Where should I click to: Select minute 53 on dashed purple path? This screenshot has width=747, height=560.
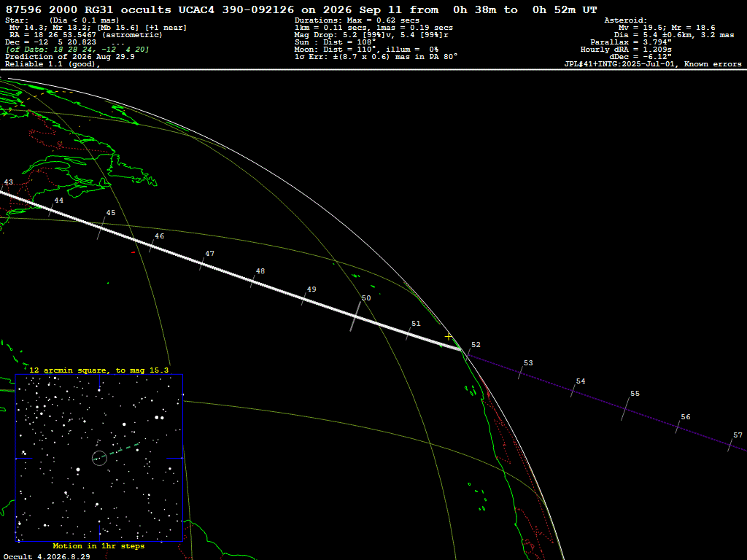coord(521,373)
